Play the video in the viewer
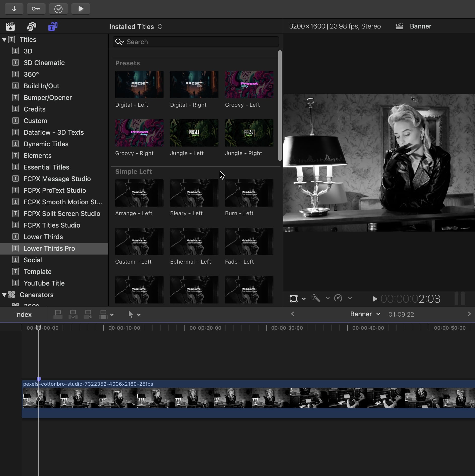Image resolution: width=475 pixels, height=476 pixels. (x=375, y=299)
